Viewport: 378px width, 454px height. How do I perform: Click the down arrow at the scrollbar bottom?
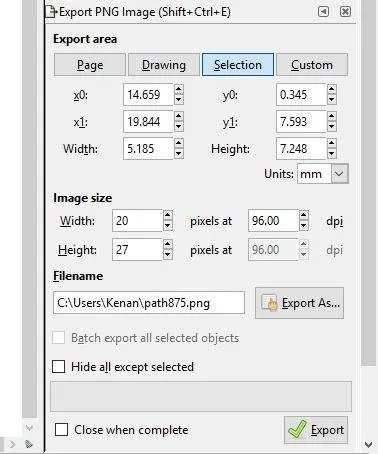coord(369,444)
